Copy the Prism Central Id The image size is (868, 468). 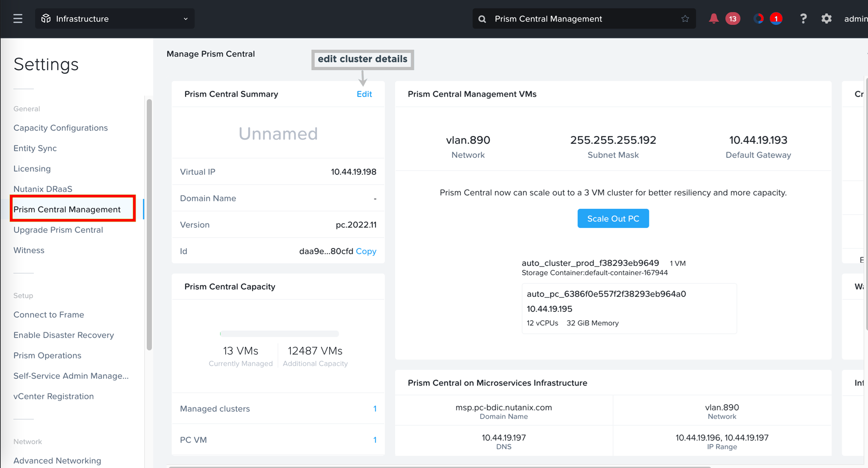[x=366, y=251]
